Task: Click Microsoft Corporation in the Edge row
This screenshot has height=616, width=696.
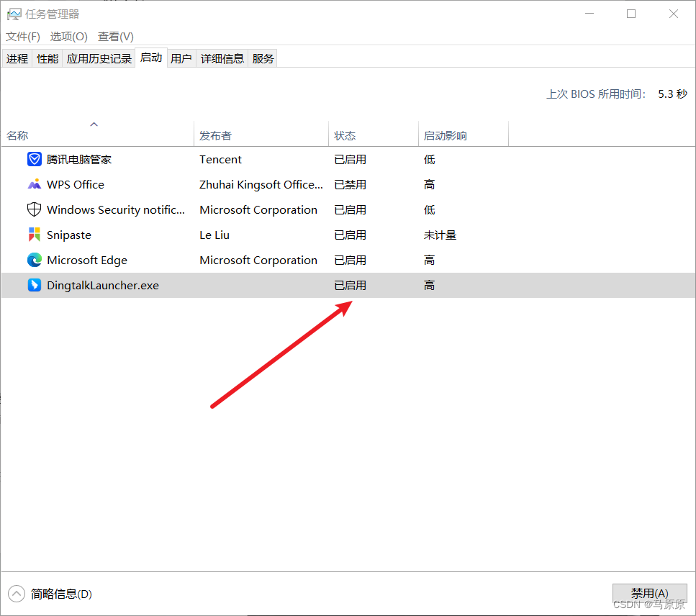Action: (258, 260)
